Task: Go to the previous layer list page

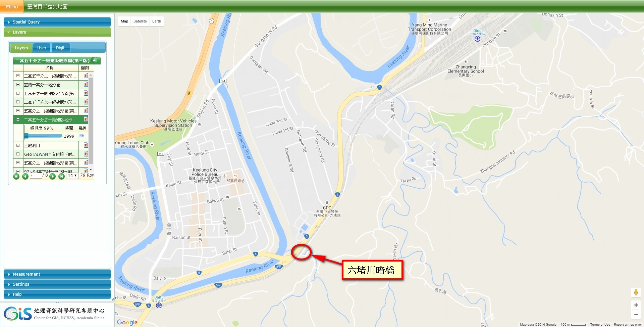Action: (25, 176)
